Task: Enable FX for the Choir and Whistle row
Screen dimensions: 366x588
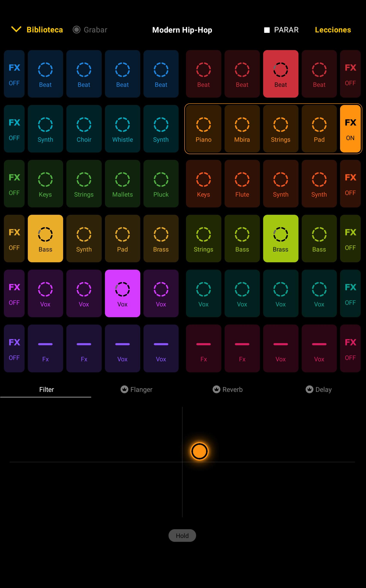Action: point(14,129)
